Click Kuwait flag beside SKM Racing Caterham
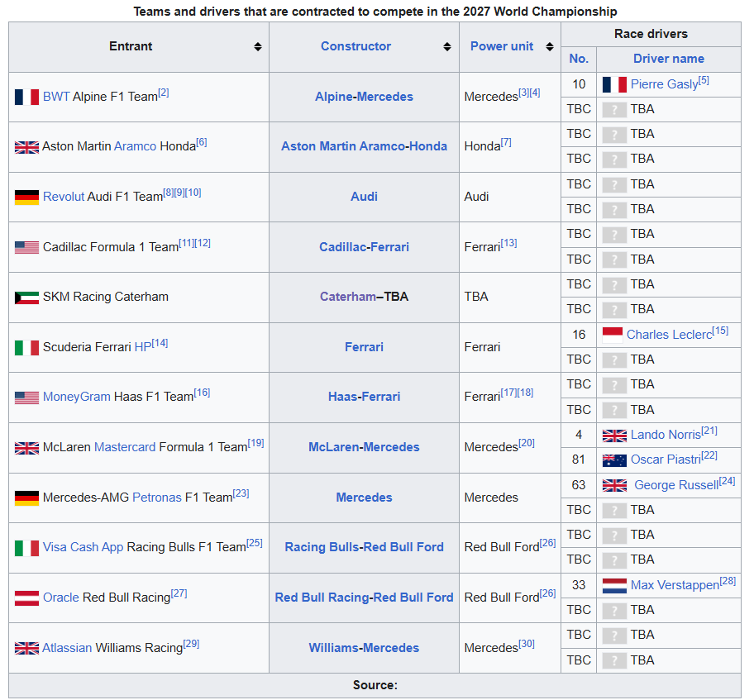Viewport: 754px width, 700px height. tap(27, 298)
